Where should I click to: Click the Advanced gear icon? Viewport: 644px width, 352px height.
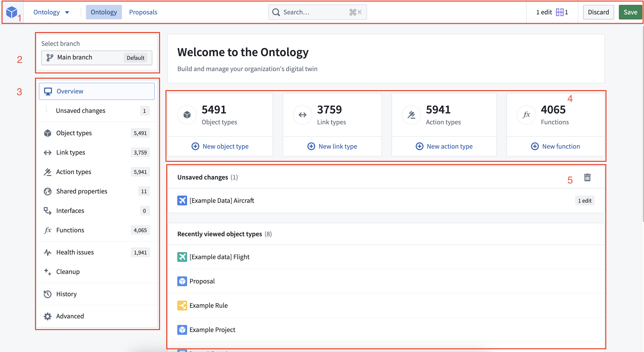(47, 316)
